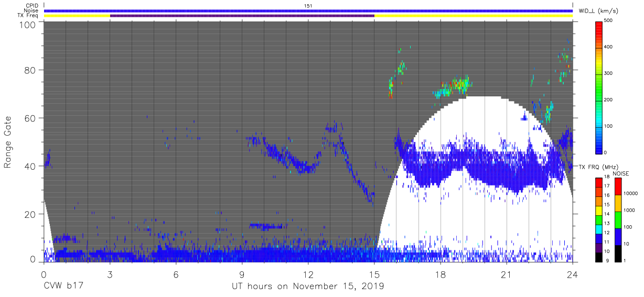Click the 500 label on width colorbar
This screenshot has width=644, height=297.
point(609,20)
